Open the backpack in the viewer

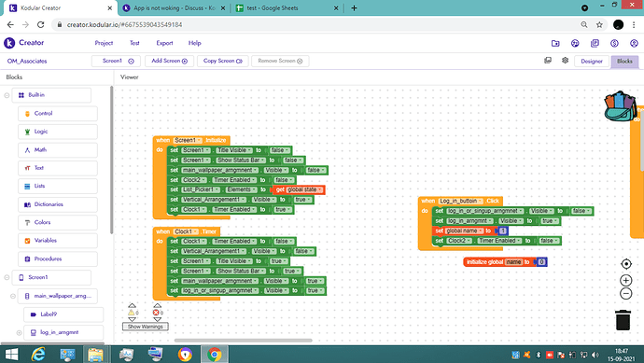tap(620, 106)
